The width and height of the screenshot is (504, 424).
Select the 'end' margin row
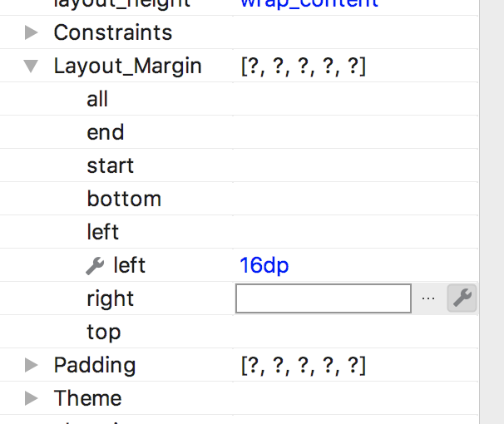pos(106,133)
